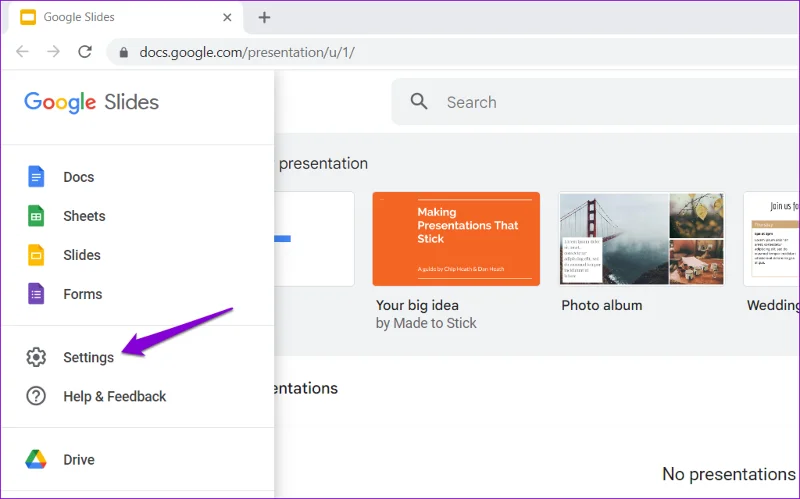Go back in browser history
This screenshot has width=800, height=499.
click(x=22, y=52)
